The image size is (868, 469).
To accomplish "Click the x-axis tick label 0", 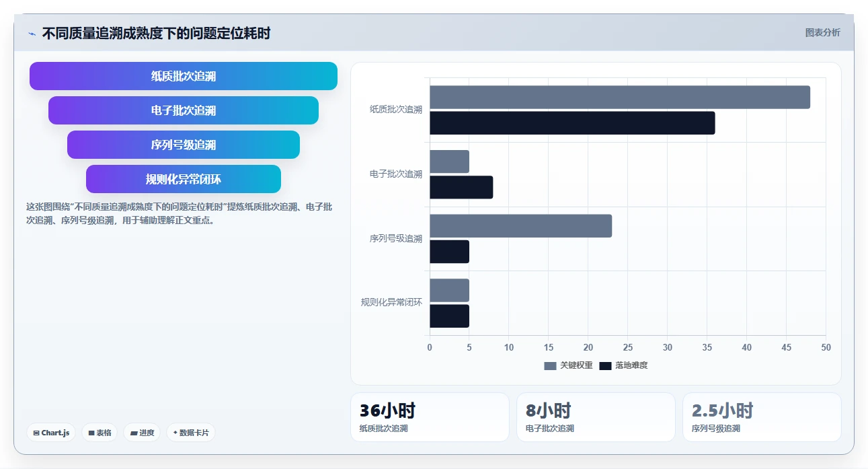I will click(x=430, y=347).
